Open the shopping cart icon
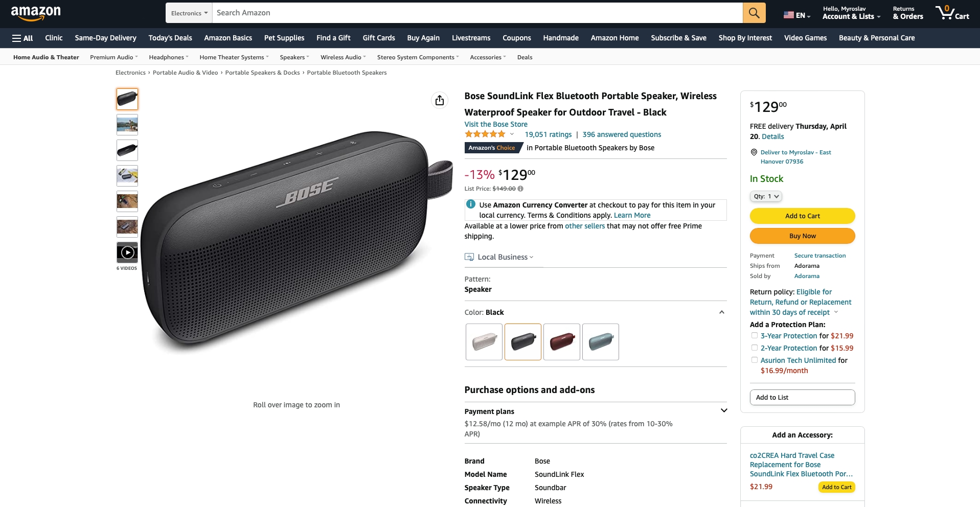The height and width of the screenshot is (507, 980). (x=952, y=13)
